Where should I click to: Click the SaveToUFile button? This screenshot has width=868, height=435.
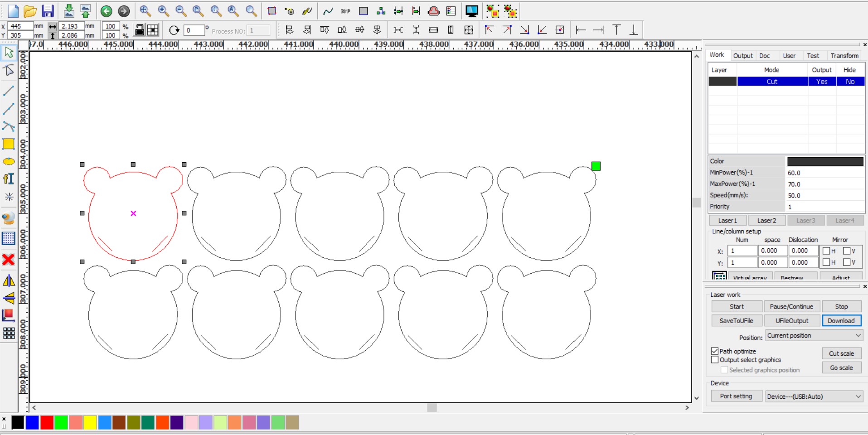737,321
